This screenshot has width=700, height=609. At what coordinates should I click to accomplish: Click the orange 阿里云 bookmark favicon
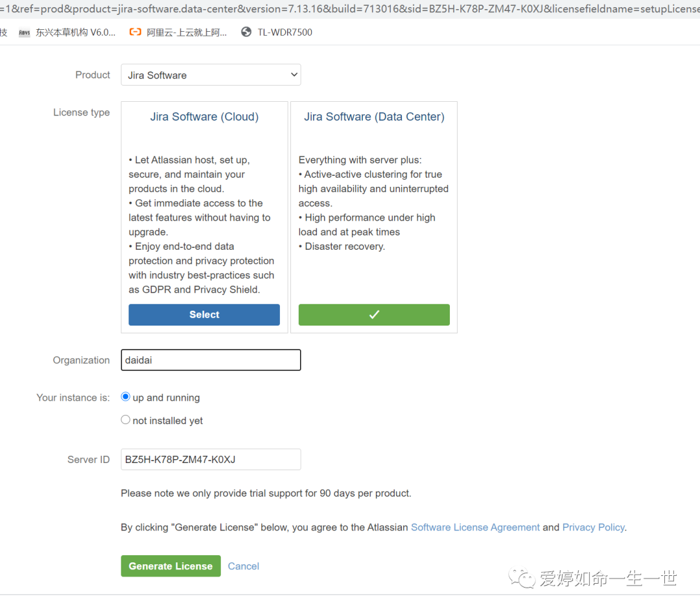click(x=135, y=32)
